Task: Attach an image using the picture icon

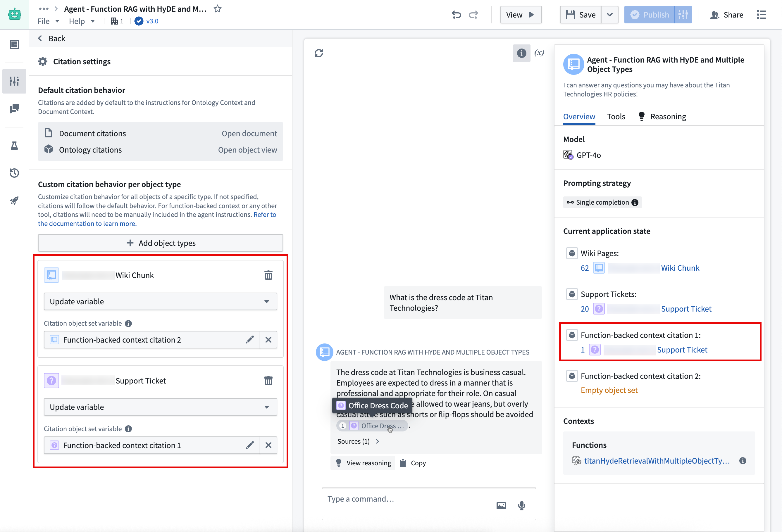Action: tap(501, 505)
